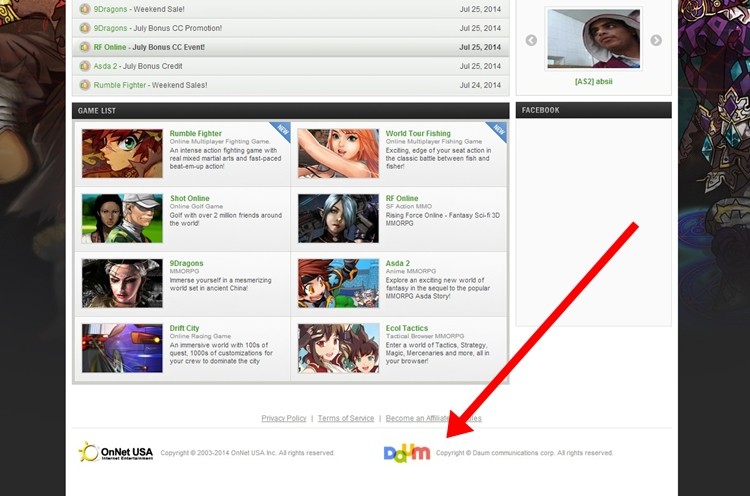Image resolution: width=750 pixels, height=496 pixels.
Task: Open Asda 2 July Bonus Credit news
Action: [x=138, y=66]
